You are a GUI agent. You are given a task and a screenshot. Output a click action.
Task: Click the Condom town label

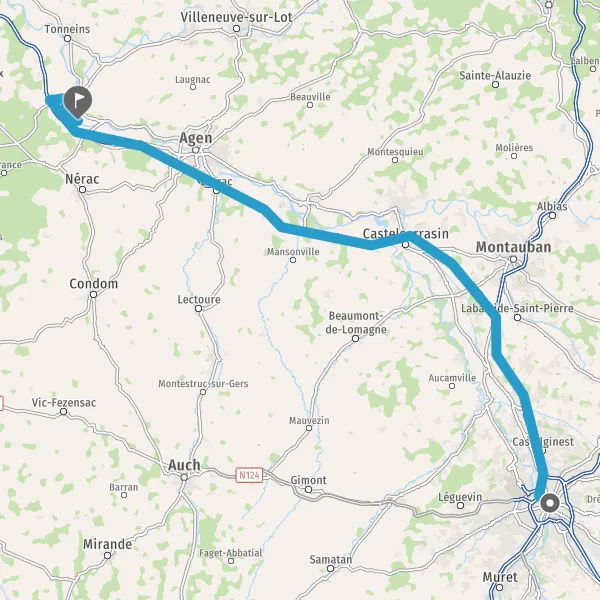tap(93, 284)
